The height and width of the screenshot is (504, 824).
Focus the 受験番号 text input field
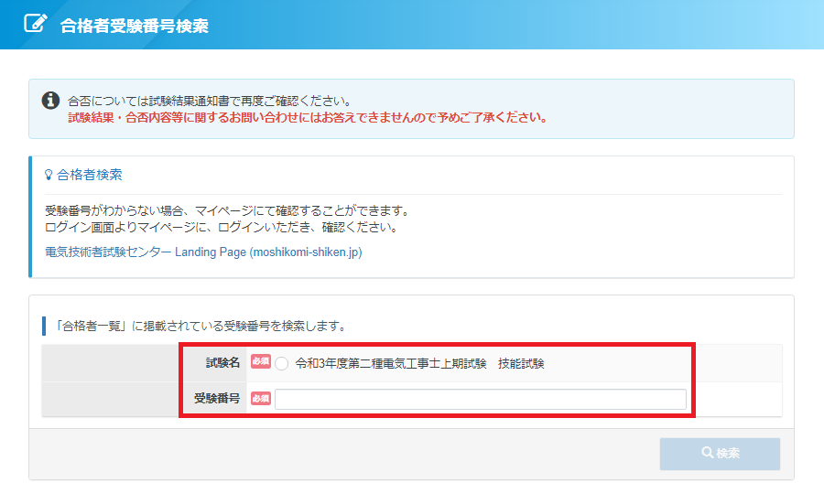click(480, 399)
